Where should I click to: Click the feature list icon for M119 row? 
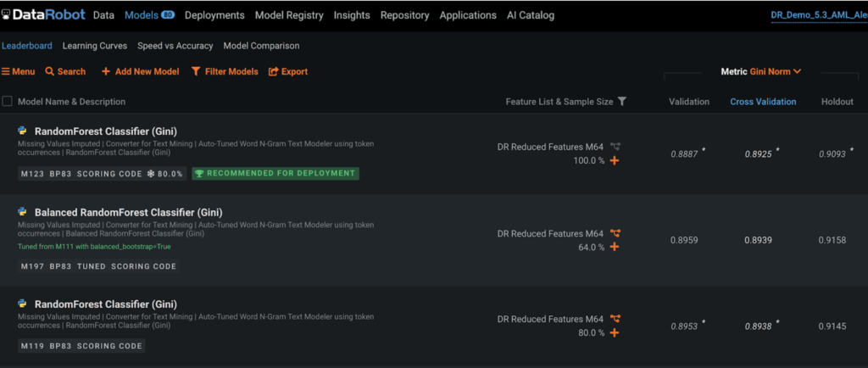[615, 319]
